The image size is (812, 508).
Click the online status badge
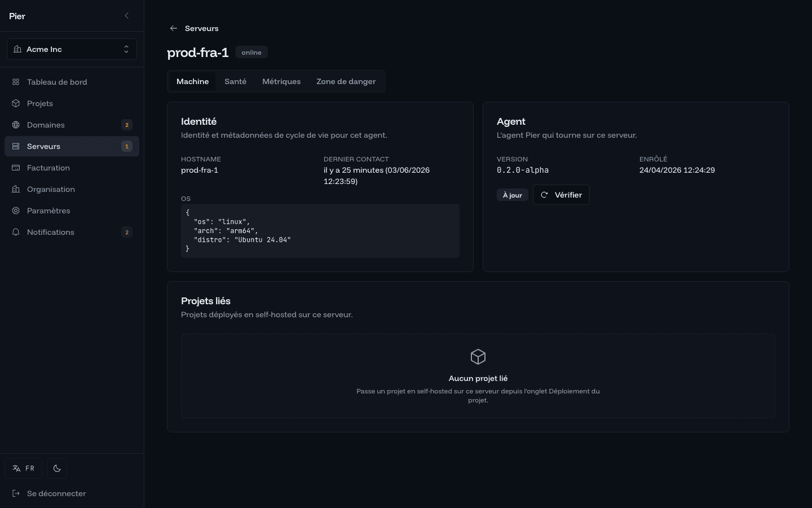pos(251,52)
